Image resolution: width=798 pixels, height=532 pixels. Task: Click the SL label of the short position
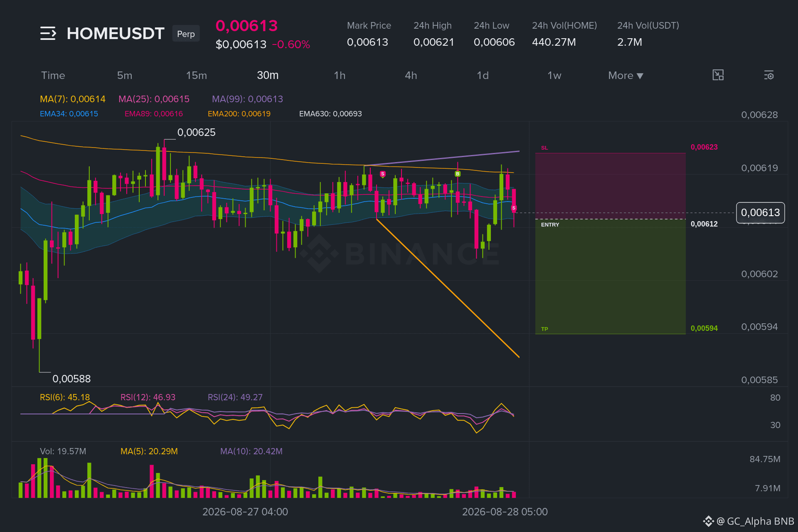pyautogui.click(x=544, y=148)
